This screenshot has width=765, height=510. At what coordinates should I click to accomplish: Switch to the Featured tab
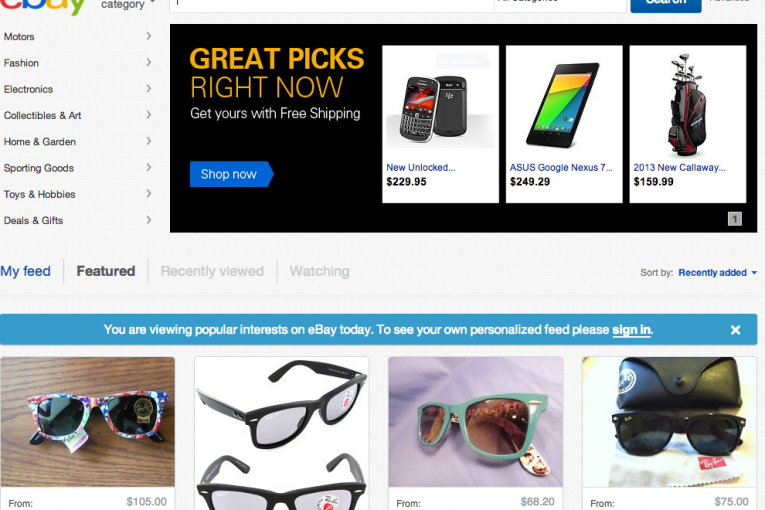coord(105,271)
